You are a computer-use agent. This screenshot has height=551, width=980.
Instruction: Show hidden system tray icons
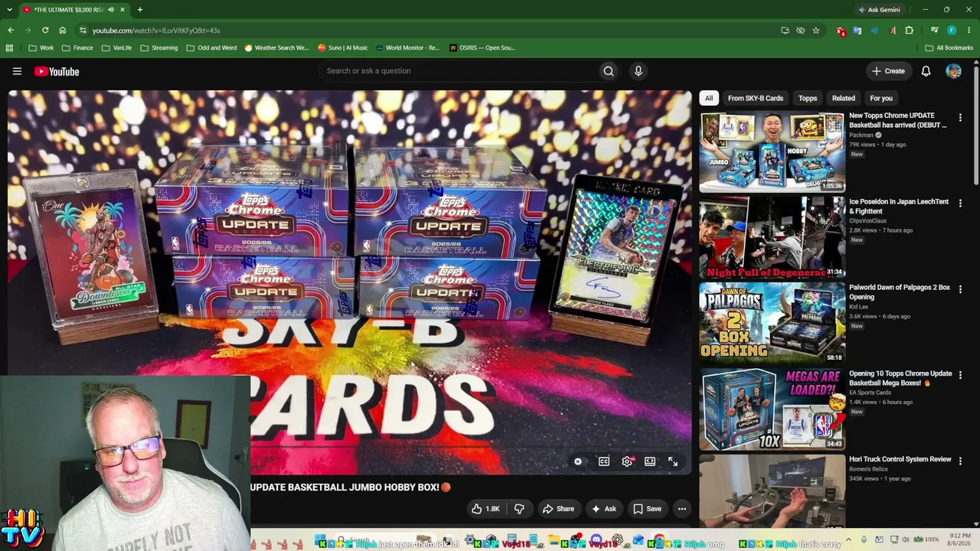(849, 540)
